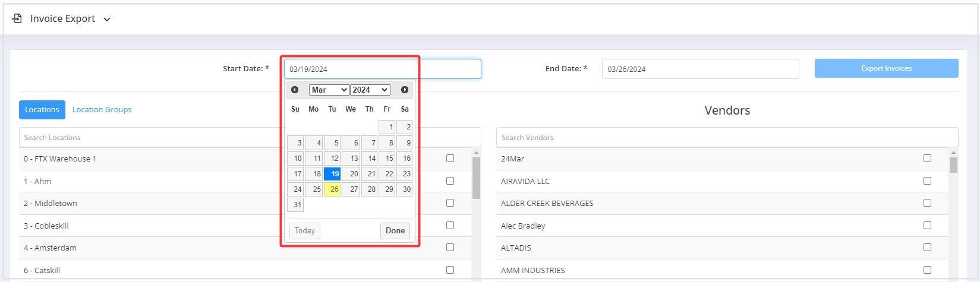The width and height of the screenshot is (980, 282).
Task: Pick March 26 in the calendar
Action: click(x=332, y=189)
